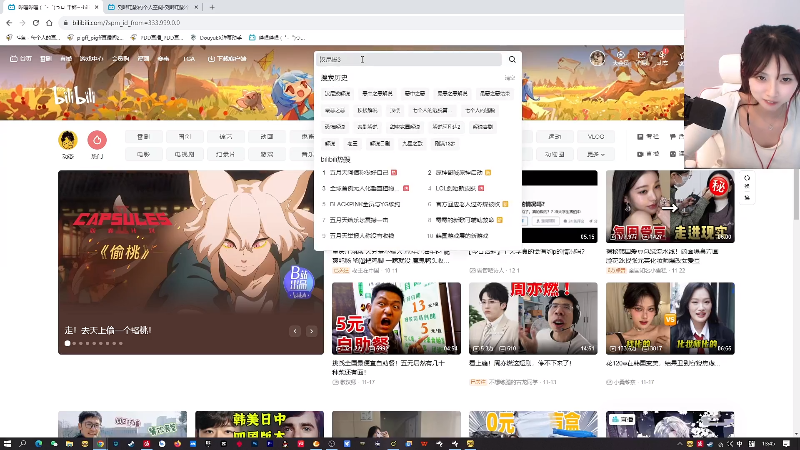The width and height of the screenshot is (800, 450).
Task: Open the download client link in header
Action: point(227,59)
